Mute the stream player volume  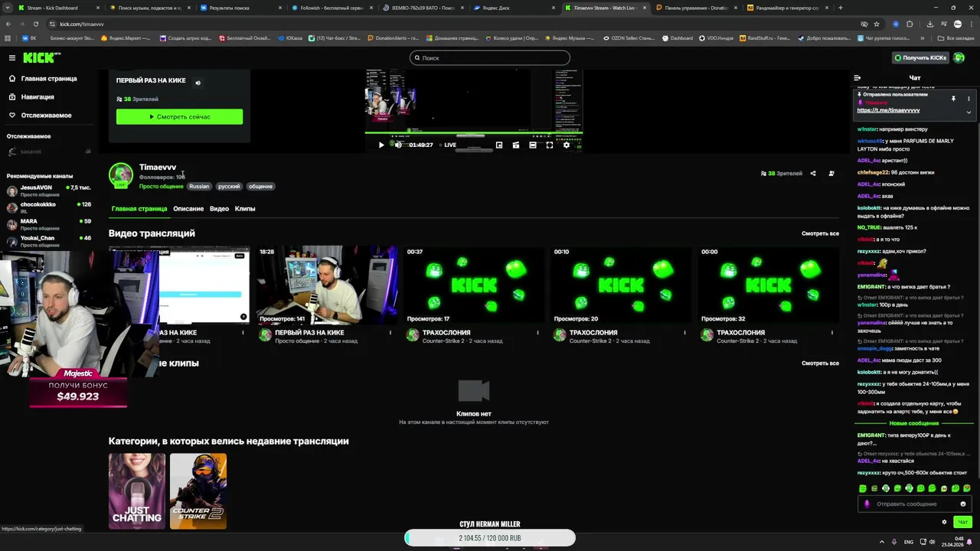click(398, 145)
